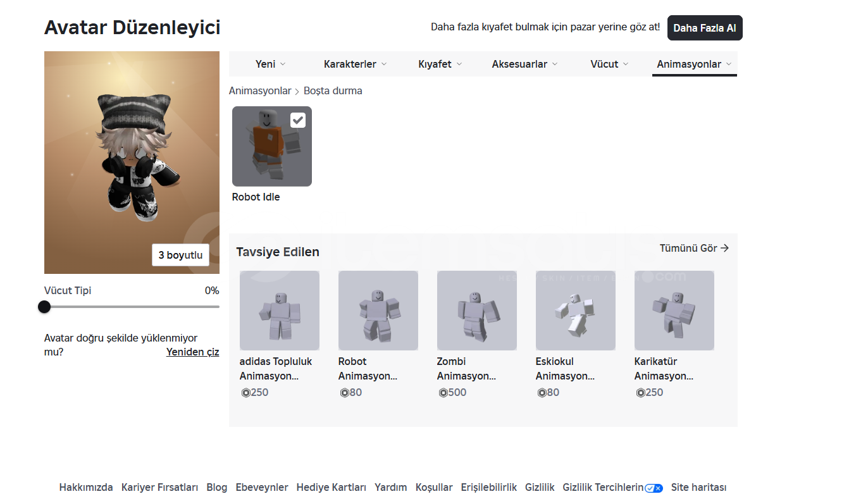The image size is (868, 494).
Task: Switch avatar preview with 3 boyutlu button
Action: click(180, 255)
